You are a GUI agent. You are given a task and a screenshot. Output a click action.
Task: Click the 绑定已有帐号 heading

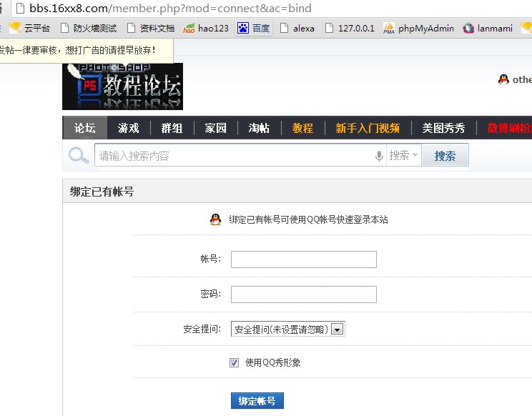(102, 192)
